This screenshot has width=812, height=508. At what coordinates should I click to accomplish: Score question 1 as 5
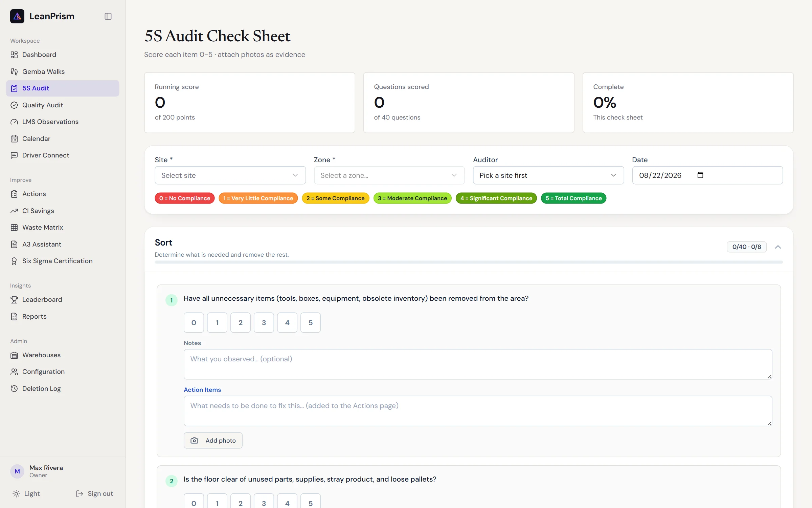[311, 322]
